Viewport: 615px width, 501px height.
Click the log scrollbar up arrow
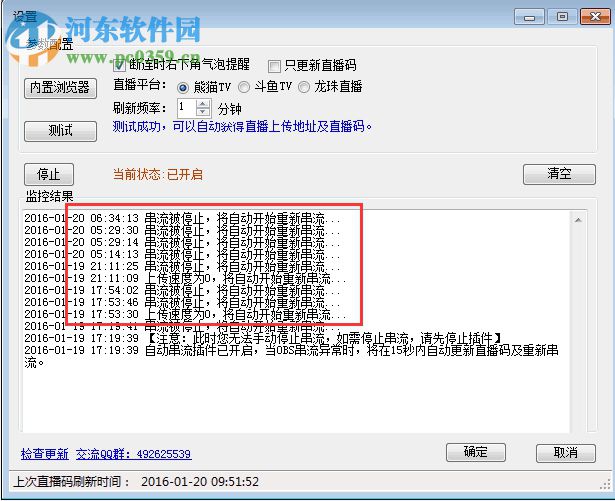pyautogui.click(x=578, y=220)
